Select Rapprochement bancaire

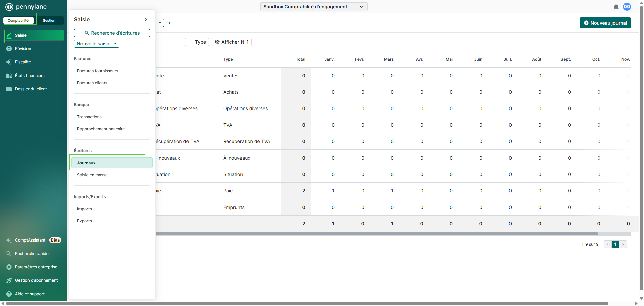[101, 129]
